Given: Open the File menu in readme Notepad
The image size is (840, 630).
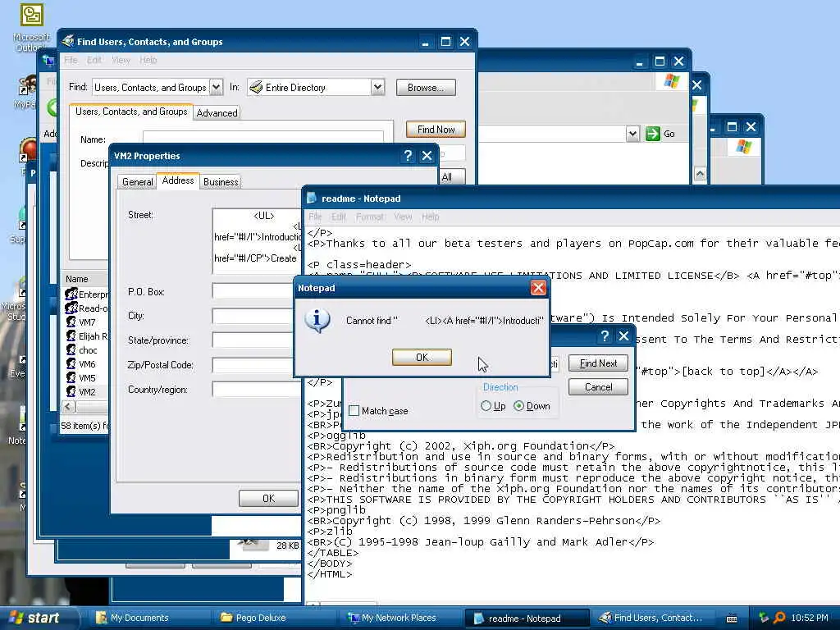Looking at the screenshot, I should [x=315, y=217].
